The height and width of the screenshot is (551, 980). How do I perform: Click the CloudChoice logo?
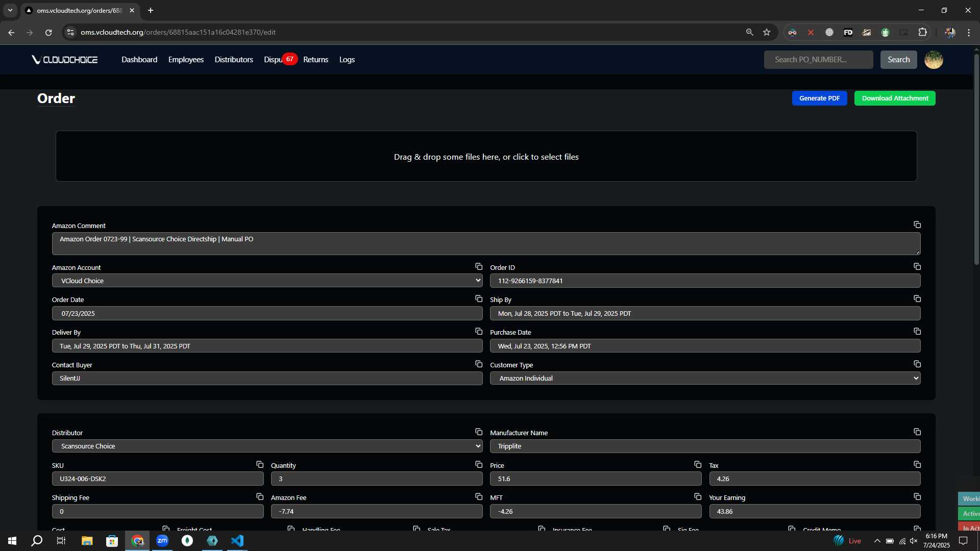(x=65, y=60)
